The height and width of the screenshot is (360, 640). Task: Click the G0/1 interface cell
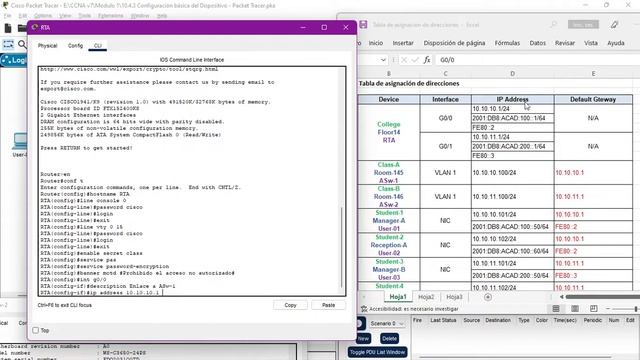click(445, 146)
